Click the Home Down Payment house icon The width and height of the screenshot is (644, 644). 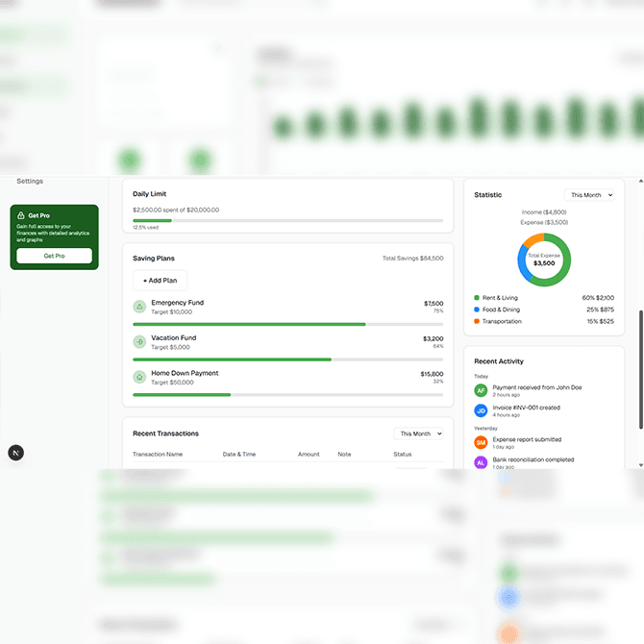point(139,377)
